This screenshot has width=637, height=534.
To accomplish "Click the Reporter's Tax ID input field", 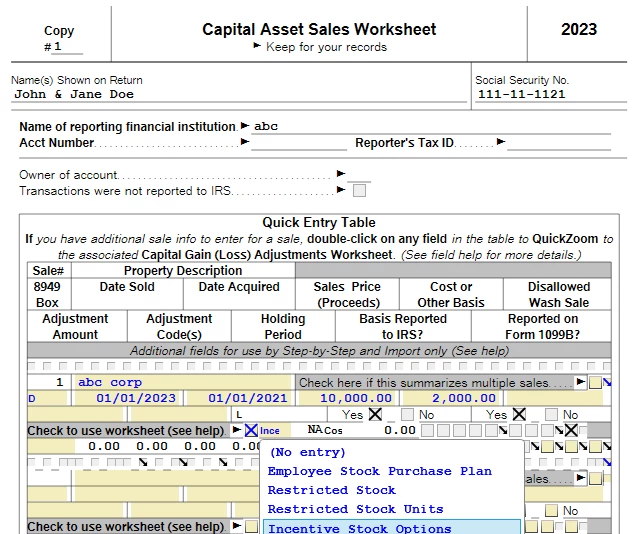I will [x=559, y=143].
